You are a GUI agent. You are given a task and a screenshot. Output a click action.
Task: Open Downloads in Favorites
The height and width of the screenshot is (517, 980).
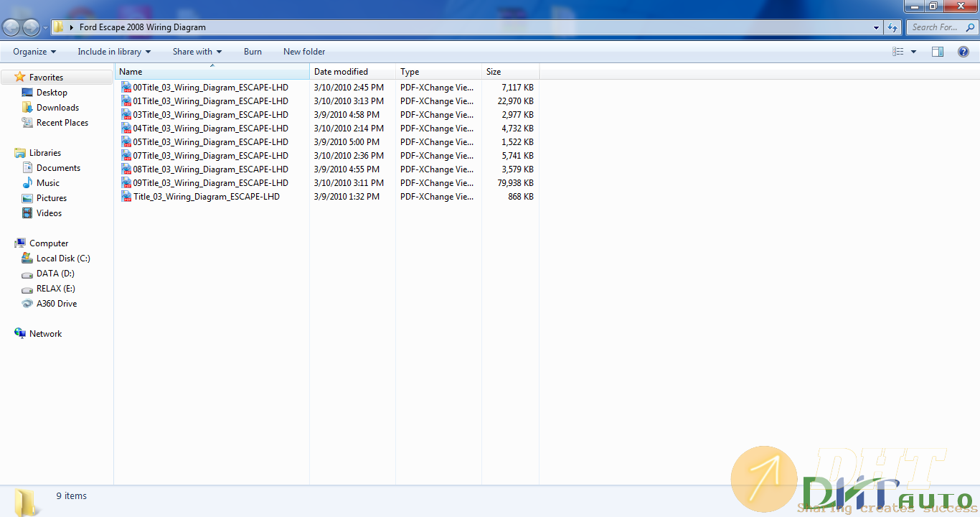[x=57, y=108]
